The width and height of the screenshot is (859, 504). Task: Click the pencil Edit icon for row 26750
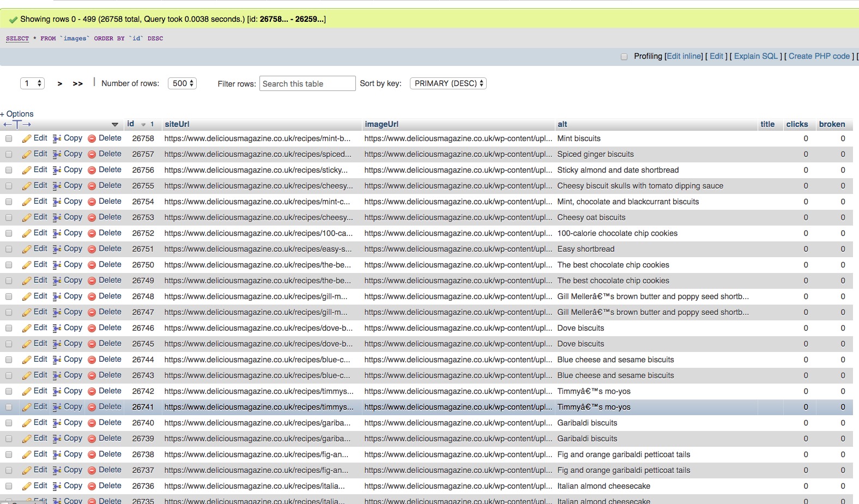click(26, 265)
